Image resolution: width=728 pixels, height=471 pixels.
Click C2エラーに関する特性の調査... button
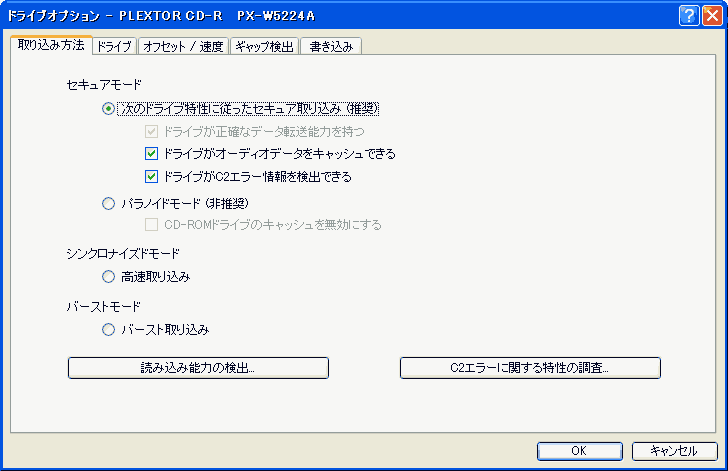coord(530,368)
